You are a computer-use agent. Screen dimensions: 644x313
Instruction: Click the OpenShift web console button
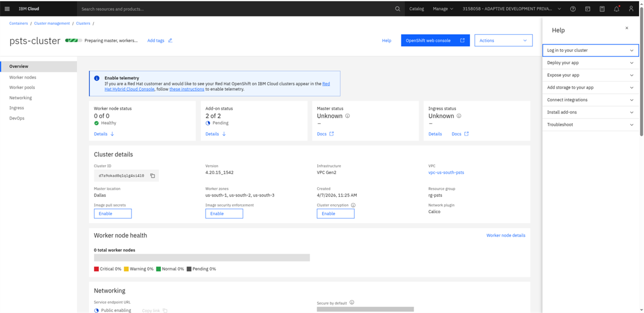point(435,40)
